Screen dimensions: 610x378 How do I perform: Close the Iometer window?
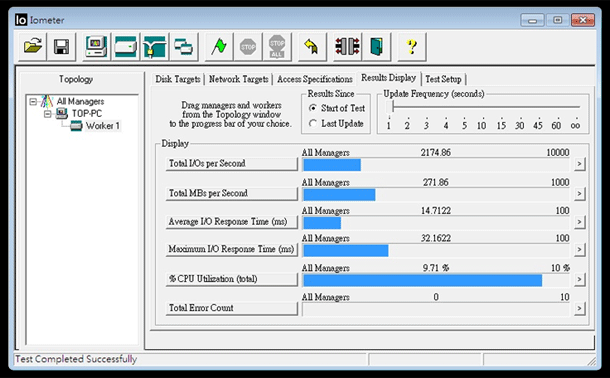point(583,20)
